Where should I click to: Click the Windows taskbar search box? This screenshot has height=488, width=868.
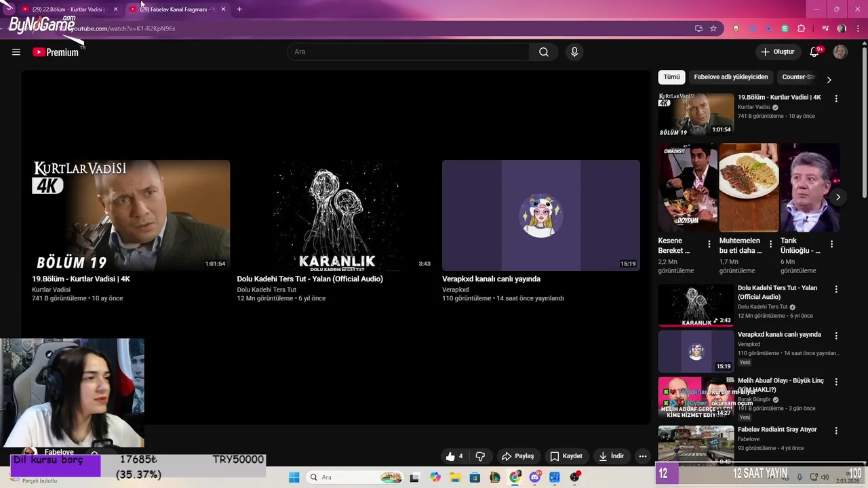353,477
